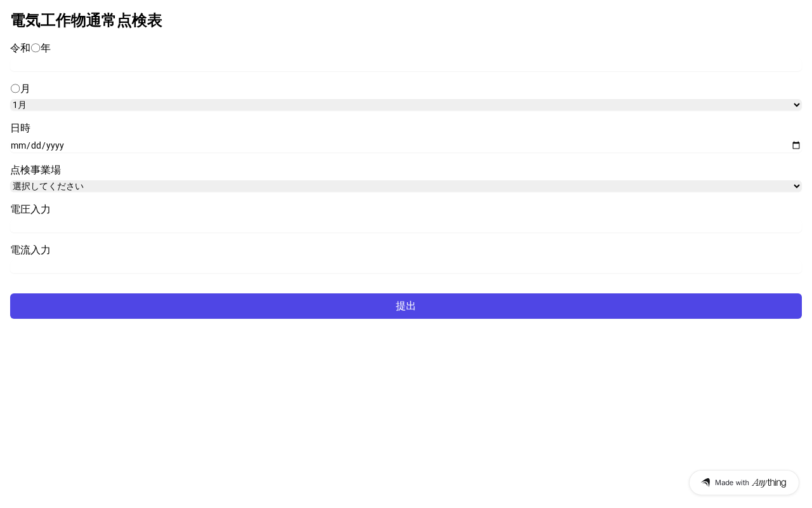Open the Made with Anything badge
Screen dimensions: 812x508
[x=744, y=483]
